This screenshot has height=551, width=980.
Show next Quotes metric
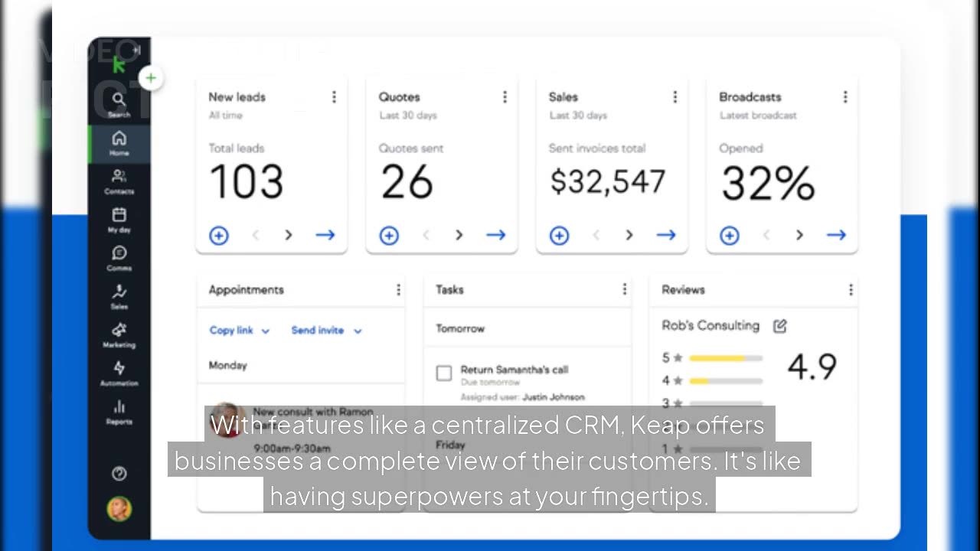(x=459, y=235)
